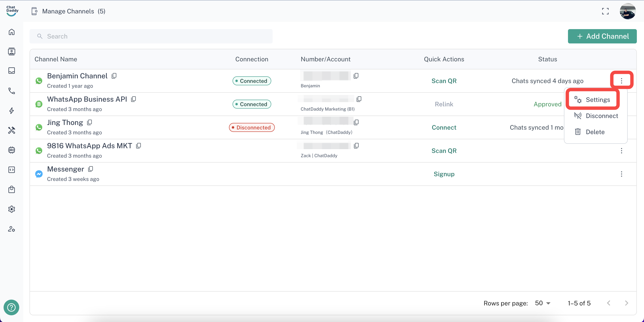Click Connection column header

pos(252,59)
